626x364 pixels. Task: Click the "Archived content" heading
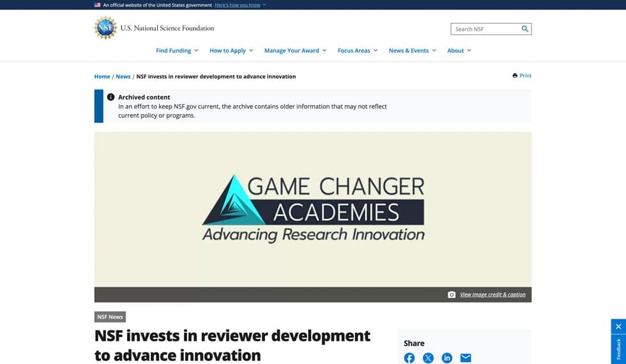tap(144, 97)
